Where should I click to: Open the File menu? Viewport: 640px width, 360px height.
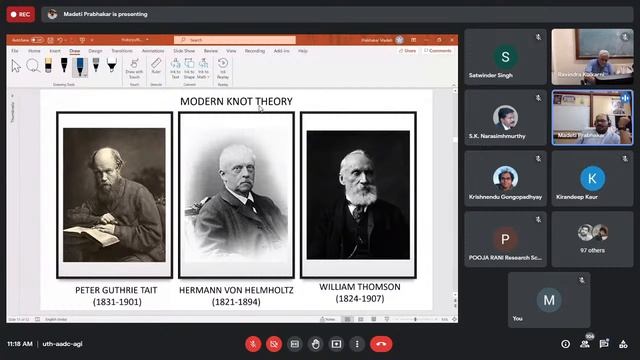tap(15, 51)
